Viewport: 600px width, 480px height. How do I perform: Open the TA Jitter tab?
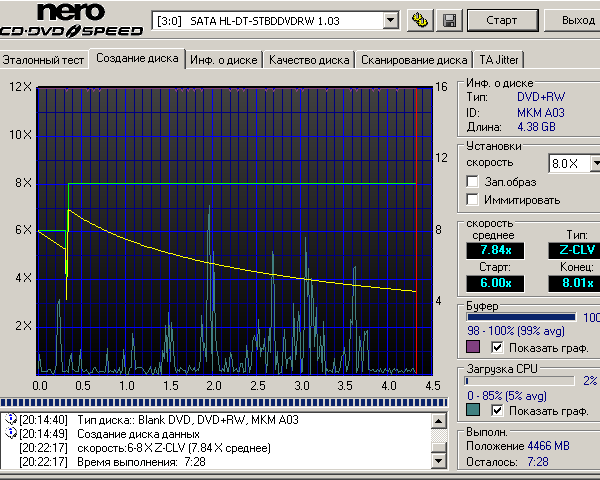[x=499, y=60]
